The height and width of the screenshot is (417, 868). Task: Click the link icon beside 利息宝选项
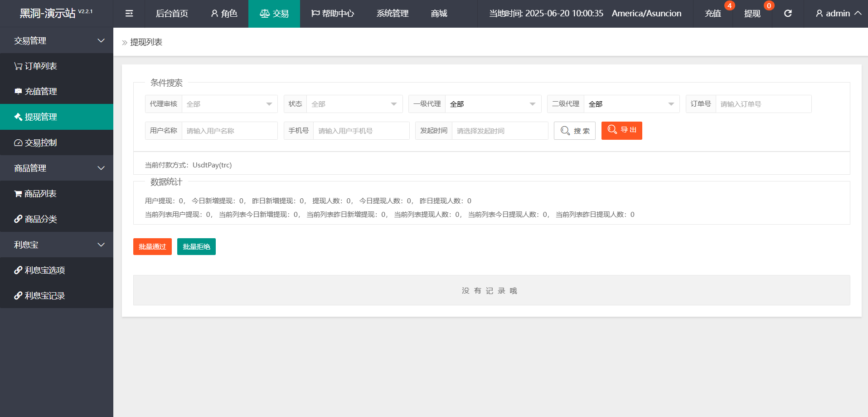click(x=18, y=270)
